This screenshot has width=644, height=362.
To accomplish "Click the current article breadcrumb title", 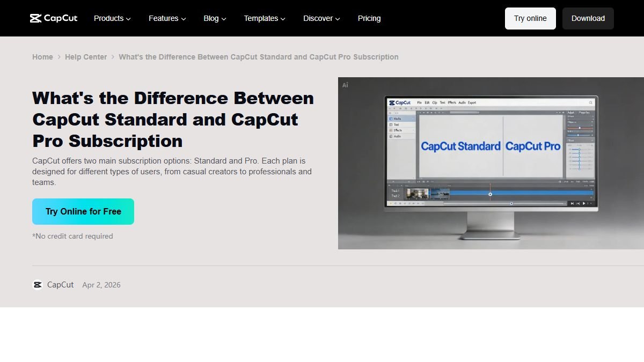I will click(259, 57).
